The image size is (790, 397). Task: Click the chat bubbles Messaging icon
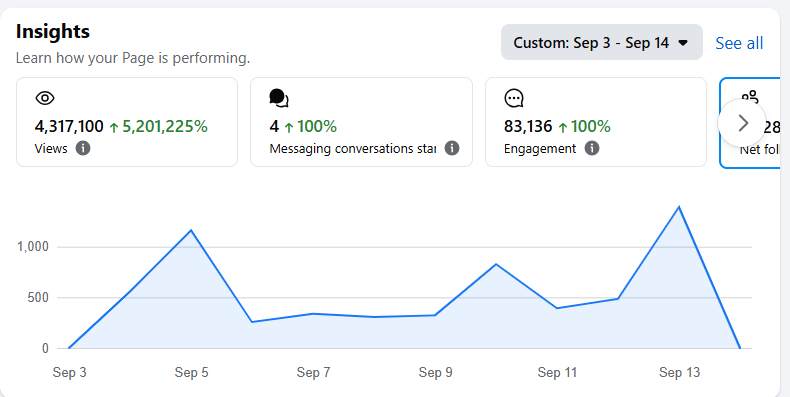point(279,98)
